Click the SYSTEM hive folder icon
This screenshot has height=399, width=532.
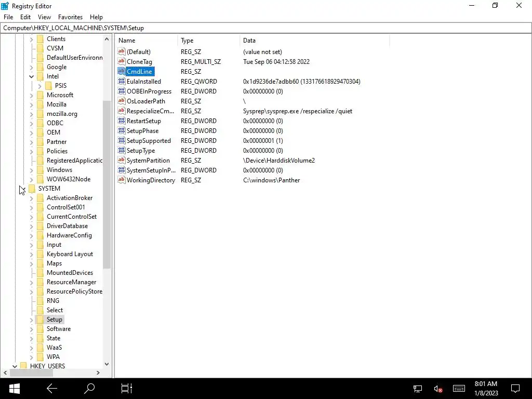[x=32, y=188]
